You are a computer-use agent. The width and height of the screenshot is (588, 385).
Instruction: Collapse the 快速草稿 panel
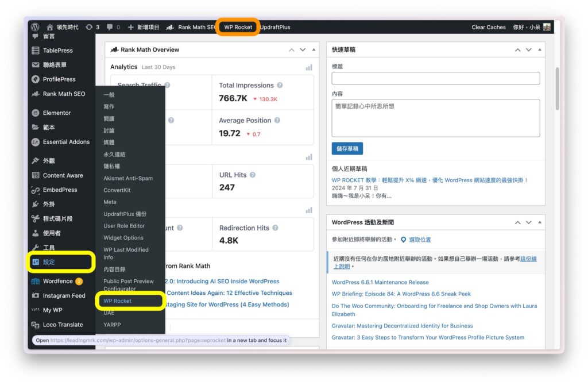pos(540,49)
